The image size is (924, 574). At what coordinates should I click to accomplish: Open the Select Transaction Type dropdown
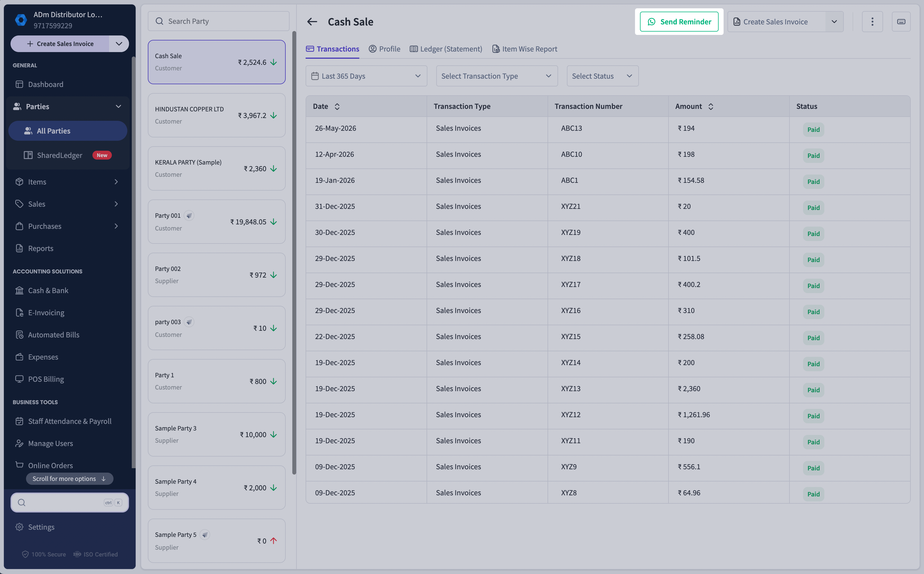[x=497, y=76]
